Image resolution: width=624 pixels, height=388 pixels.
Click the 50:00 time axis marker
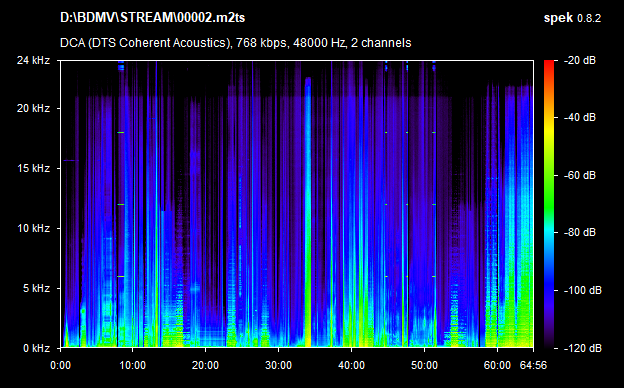pos(424,365)
